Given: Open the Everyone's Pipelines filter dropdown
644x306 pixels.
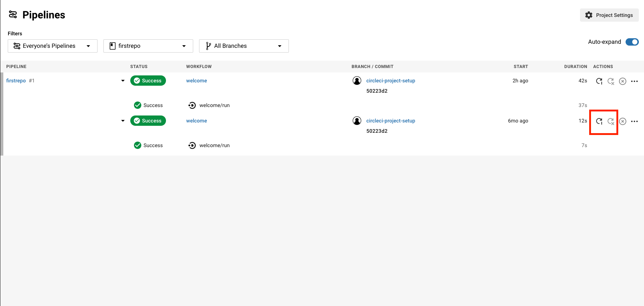Looking at the screenshot, I should 52,46.
